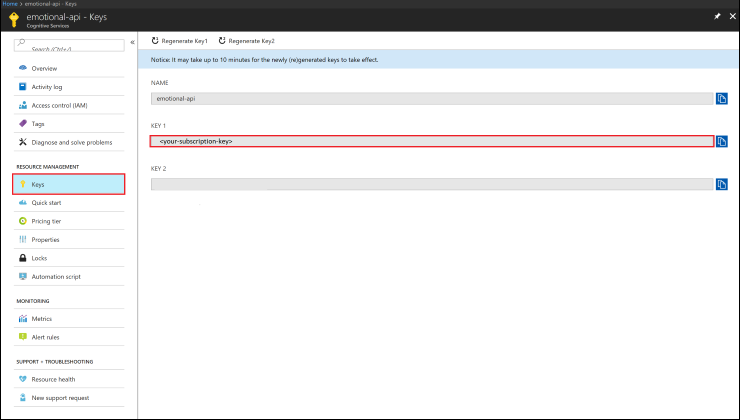740x420 pixels.
Task: Click emotional-api - Keys breadcrumb
Action: (x=50, y=3)
